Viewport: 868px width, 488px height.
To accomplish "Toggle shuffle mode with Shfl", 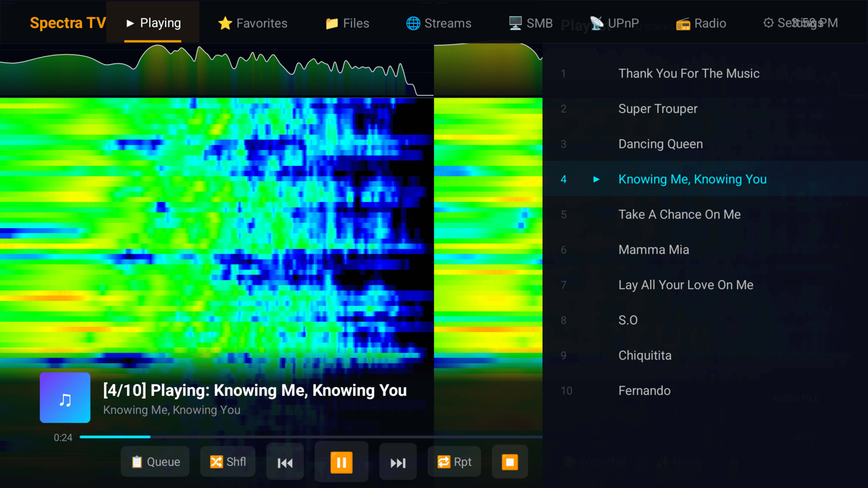I will click(x=228, y=462).
